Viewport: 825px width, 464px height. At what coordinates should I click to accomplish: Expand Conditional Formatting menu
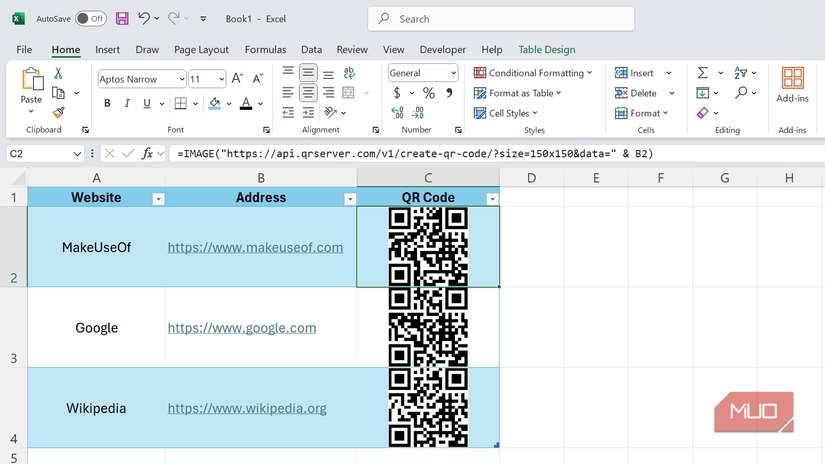tap(533, 73)
